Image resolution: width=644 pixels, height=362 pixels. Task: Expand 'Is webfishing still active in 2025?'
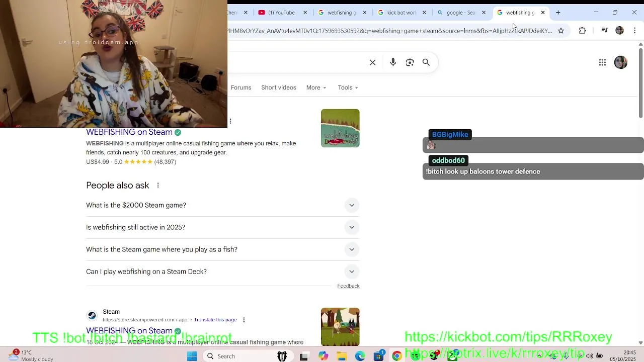[222, 227]
